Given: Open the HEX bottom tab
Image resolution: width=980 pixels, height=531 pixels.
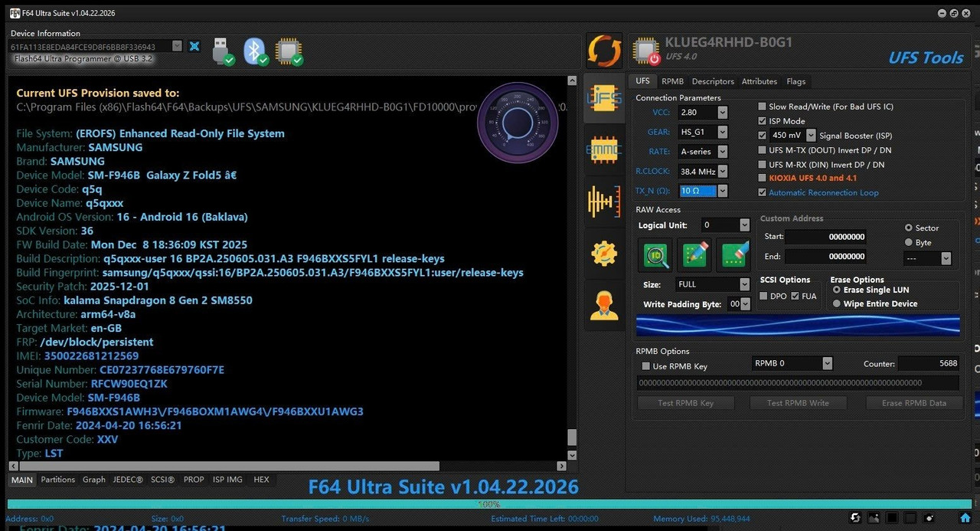Looking at the screenshot, I should [x=261, y=480].
